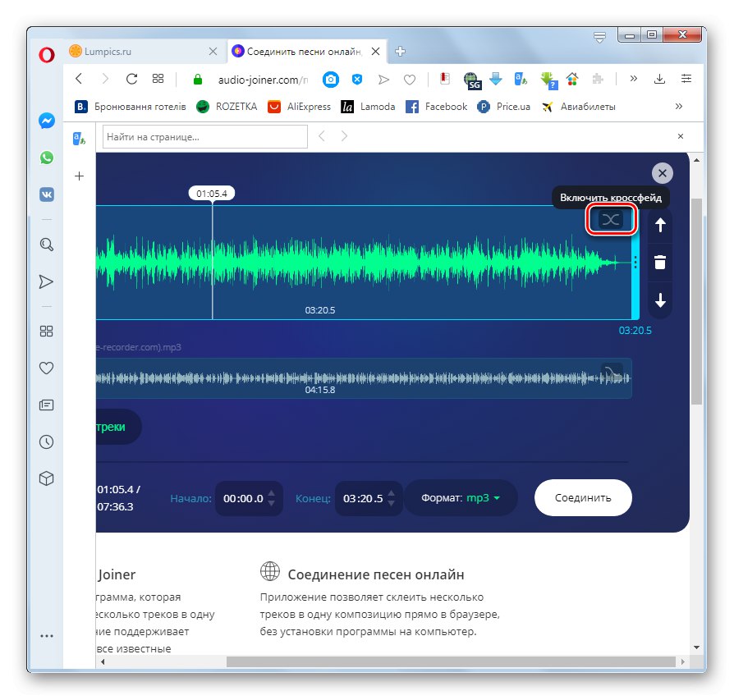Click the SG globe extension icon

(x=472, y=80)
